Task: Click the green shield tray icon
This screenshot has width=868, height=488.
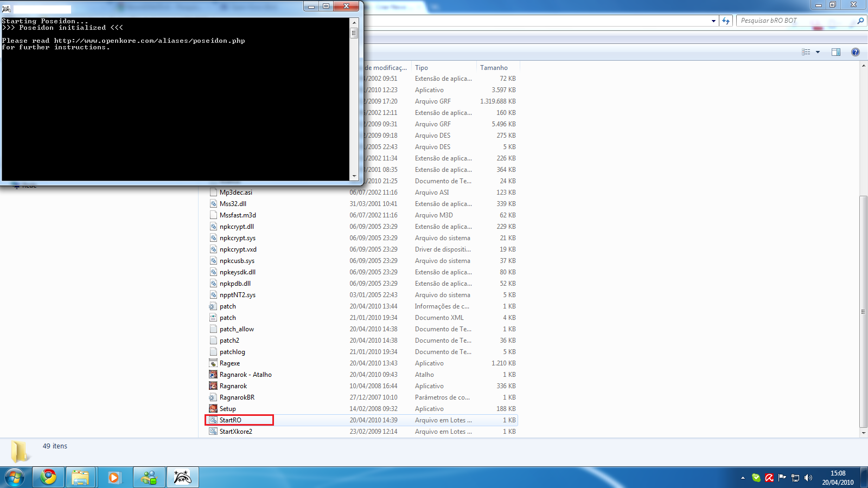Action: [756, 478]
